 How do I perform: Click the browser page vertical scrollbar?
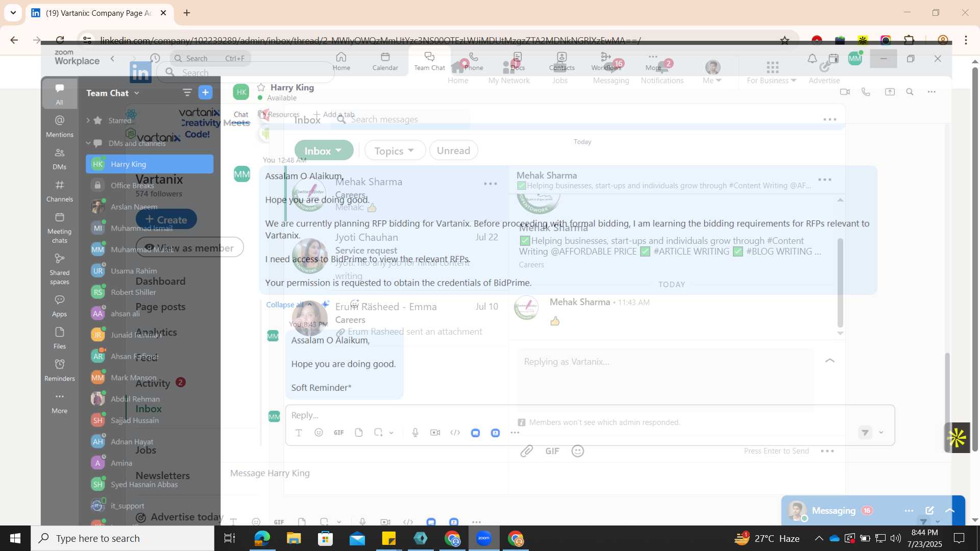click(975, 259)
